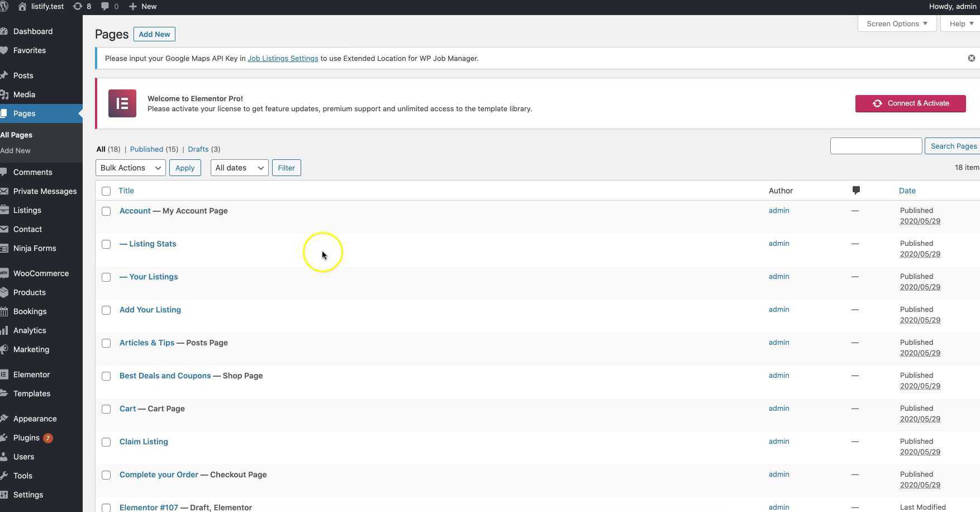
Task: Click the comments bubble icon in admin bar
Action: pos(105,7)
